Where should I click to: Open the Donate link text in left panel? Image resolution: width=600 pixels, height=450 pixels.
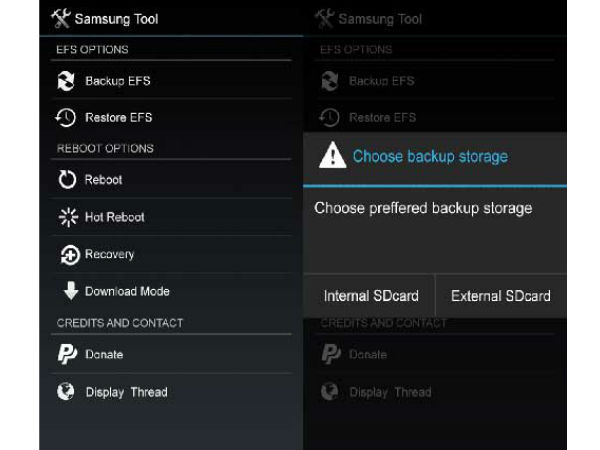click(105, 354)
